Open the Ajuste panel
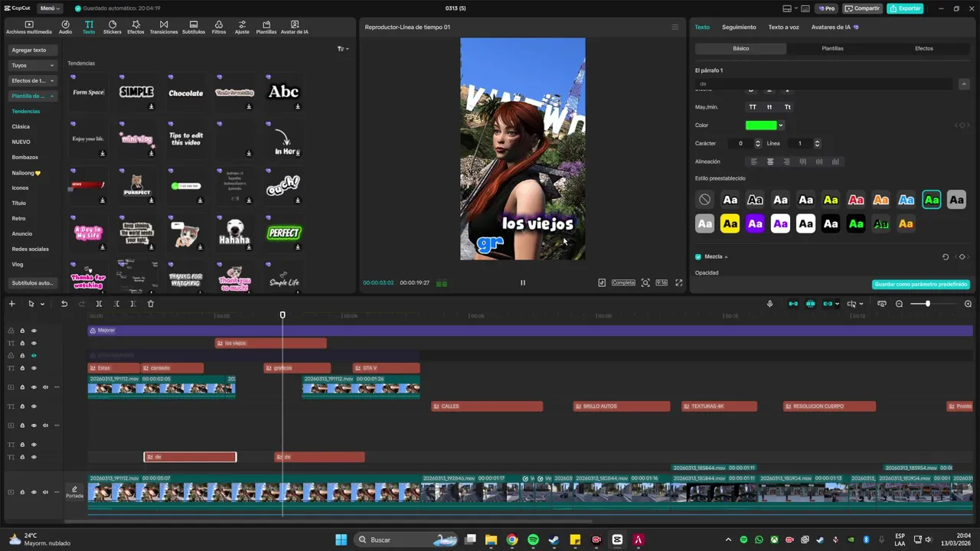Image resolution: width=980 pixels, height=551 pixels. click(x=242, y=28)
